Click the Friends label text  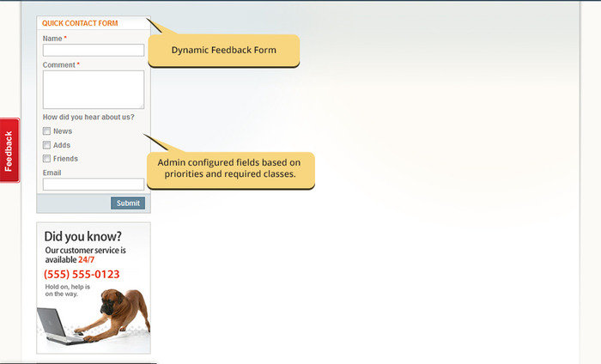point(65,159)
